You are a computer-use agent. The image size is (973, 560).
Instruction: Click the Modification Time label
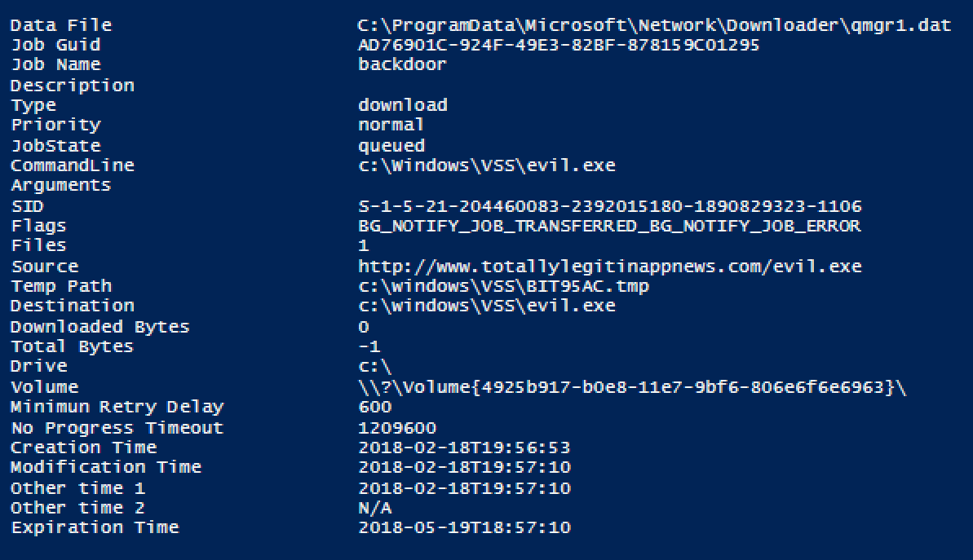point(106,467)
